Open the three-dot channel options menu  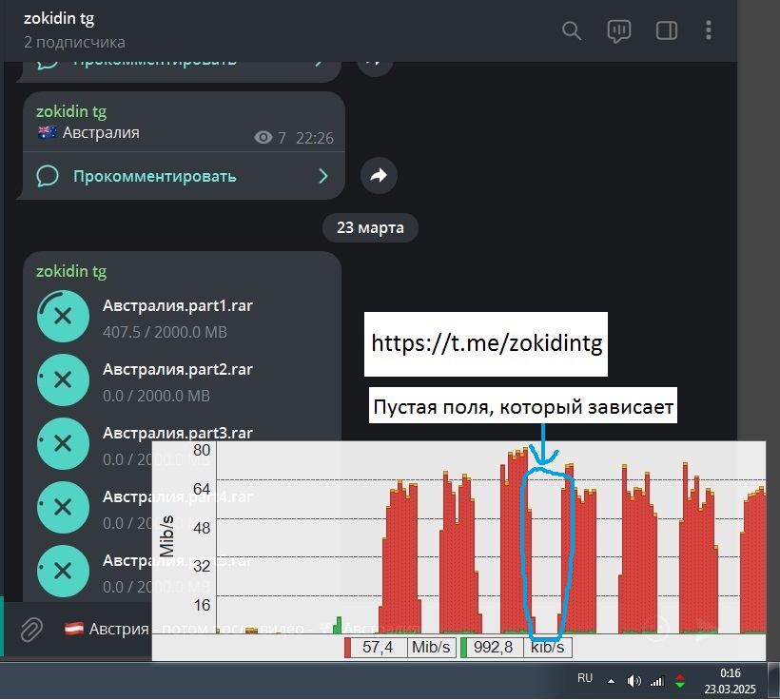click(709, 30)
